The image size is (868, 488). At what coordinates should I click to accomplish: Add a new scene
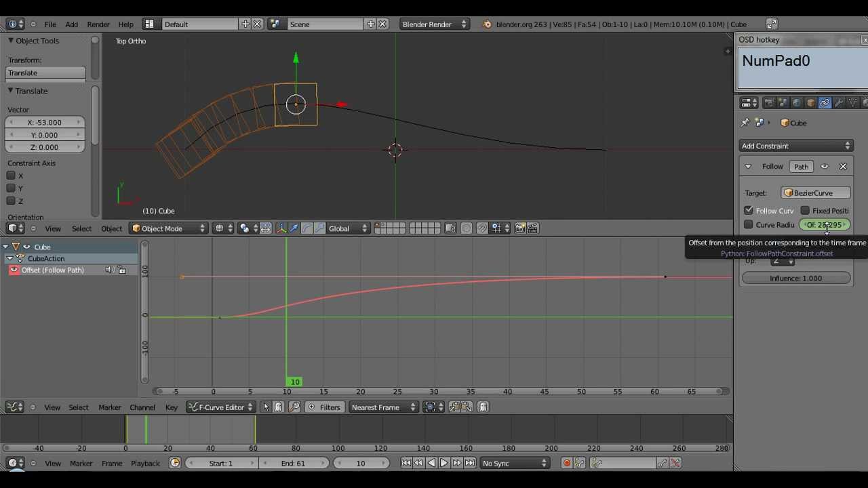tap(371, 24)
